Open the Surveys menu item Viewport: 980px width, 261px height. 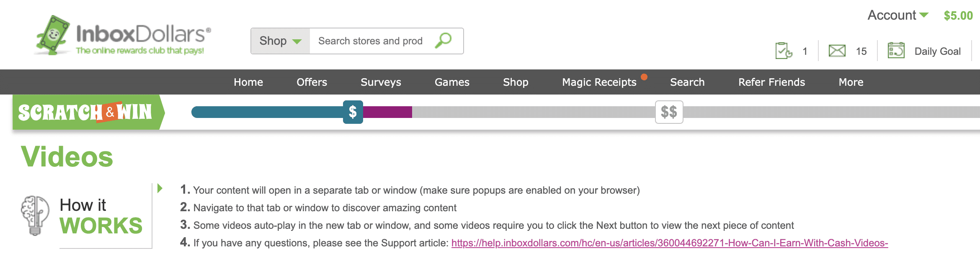tap(381, 82)
